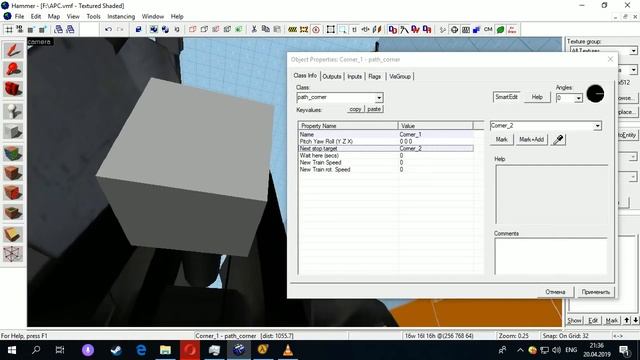
Task: Open the texture size dropdown above 512 label
Action: [x=633, y=70]
